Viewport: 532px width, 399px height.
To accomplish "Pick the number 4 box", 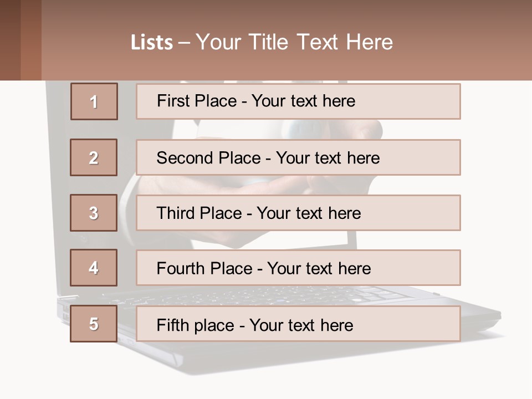I will click(x=94, y=268).
